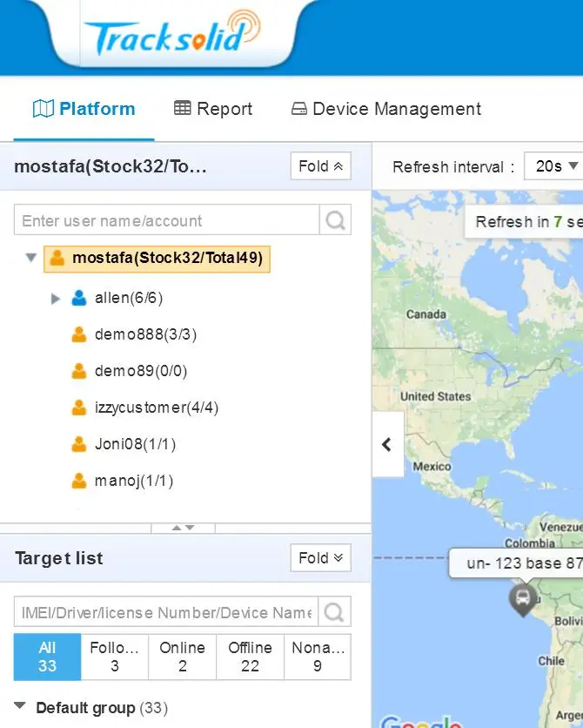Click the Tracksolid logo
Image resolution: width=583 pixels, height=728 pixels.
(172, 33)
